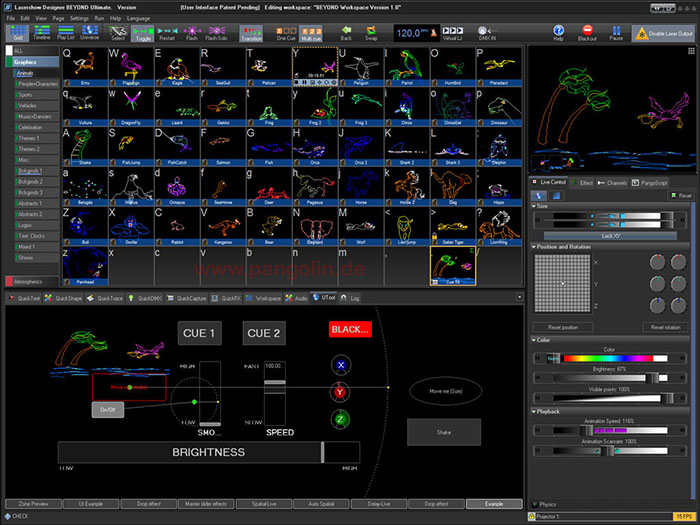This screenshot has height=525, width=700.
Task: Click the Reset button in Live Control
Action: tap(681, 196)
